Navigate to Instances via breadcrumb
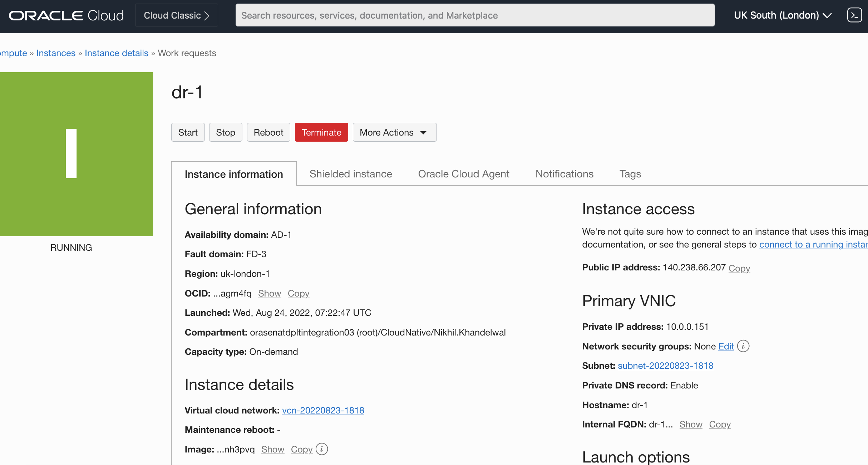The width and height of the screenshot is (868, 465). click(56, 53)
